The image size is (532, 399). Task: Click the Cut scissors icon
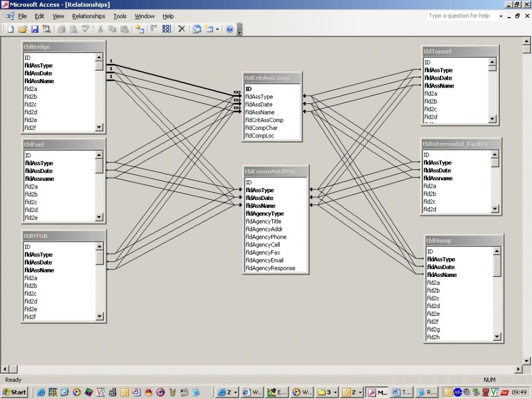tap(100, 29)
